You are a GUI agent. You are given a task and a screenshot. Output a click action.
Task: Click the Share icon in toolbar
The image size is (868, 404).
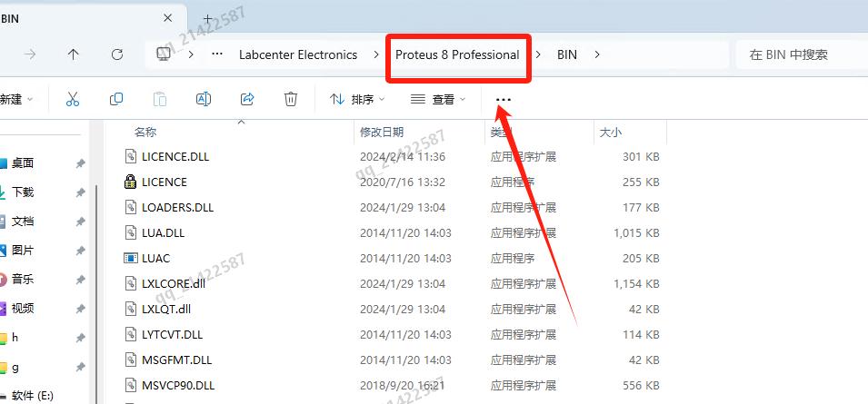(247, 99)
